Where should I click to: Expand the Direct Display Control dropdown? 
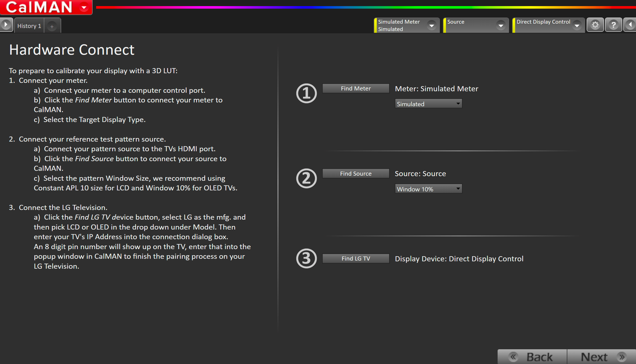pyautogui.click(x=577, y=25)
